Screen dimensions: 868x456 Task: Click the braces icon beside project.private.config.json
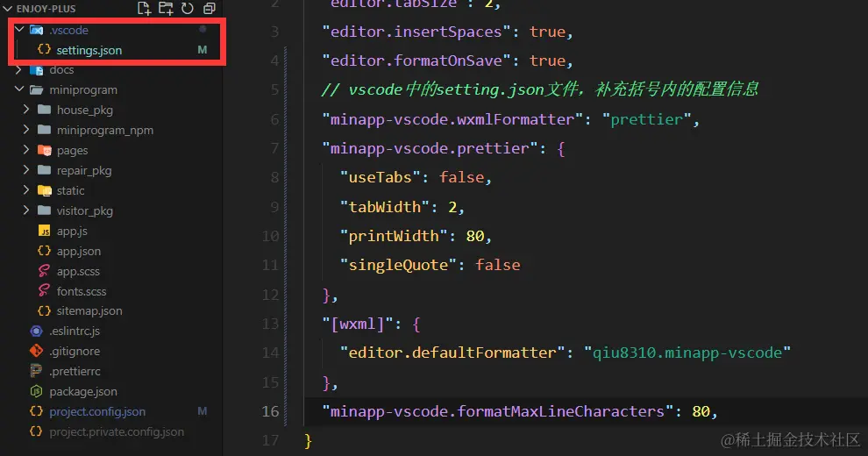pyautogui.click(x=36, y=431)
